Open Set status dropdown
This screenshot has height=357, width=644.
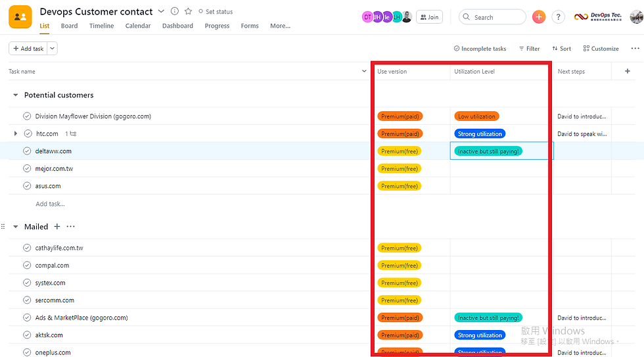[216, 11]
